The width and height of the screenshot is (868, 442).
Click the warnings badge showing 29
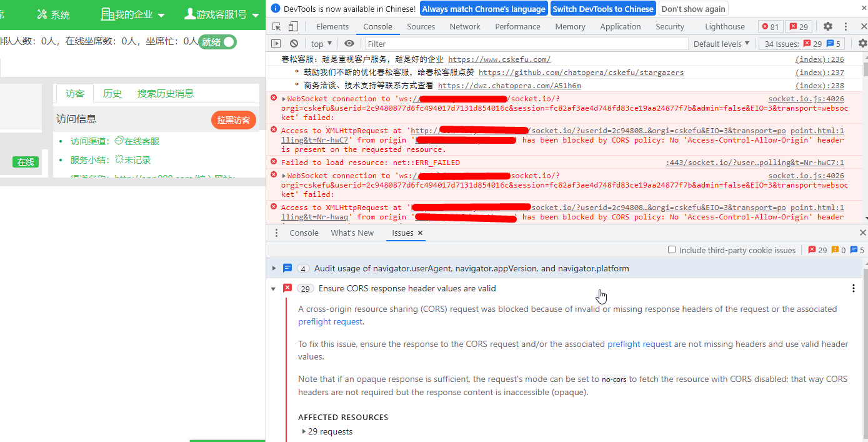click(x=797, y=26)
